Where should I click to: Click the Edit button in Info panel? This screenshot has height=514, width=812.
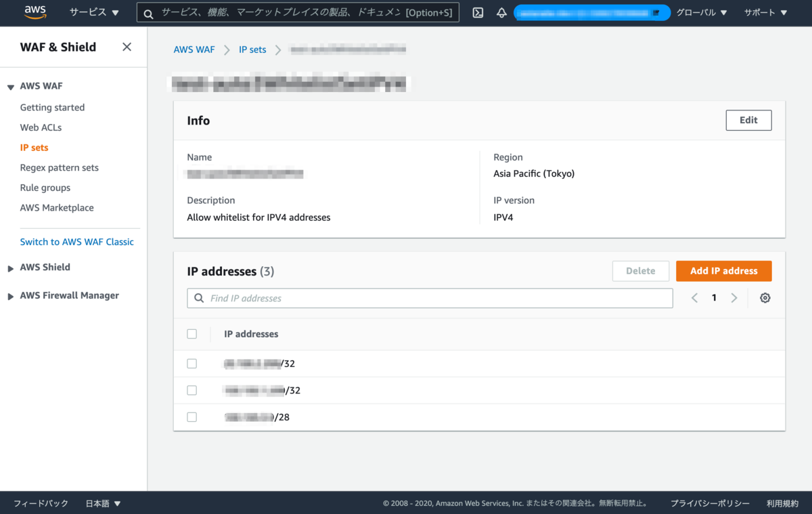[748, 121]
